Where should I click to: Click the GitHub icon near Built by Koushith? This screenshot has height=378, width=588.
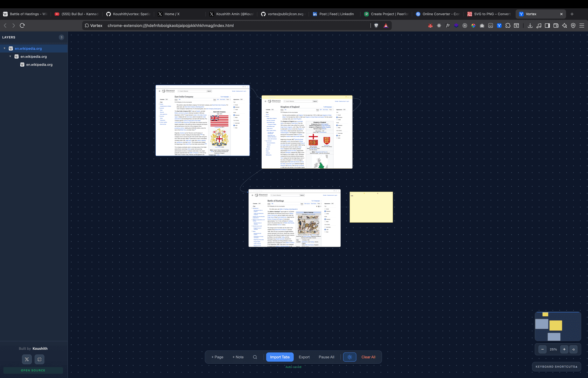[39, 359]
